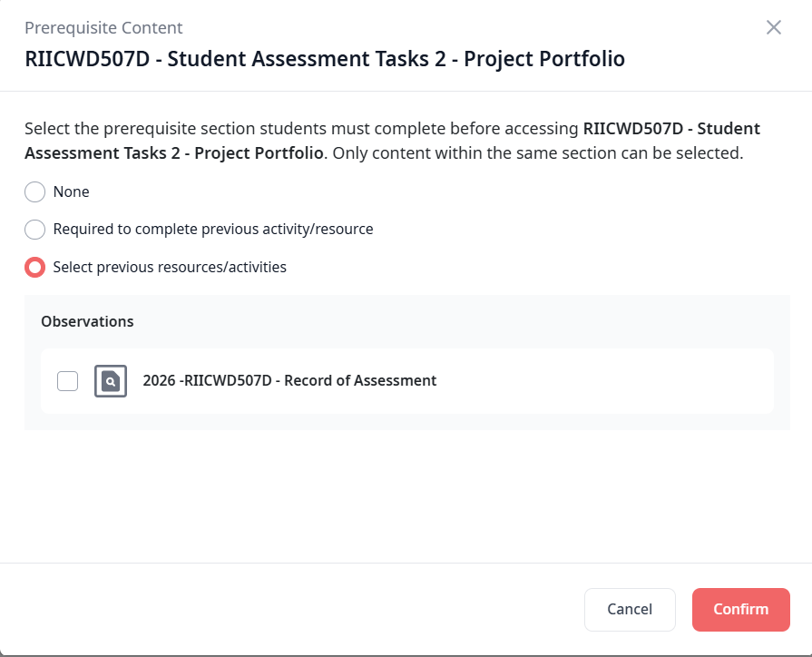Click the dialog title 'RIICWD507D - Student Assessment Tasks 2'
This screenshot has width=812, height=657.
(x=325, y=59)
